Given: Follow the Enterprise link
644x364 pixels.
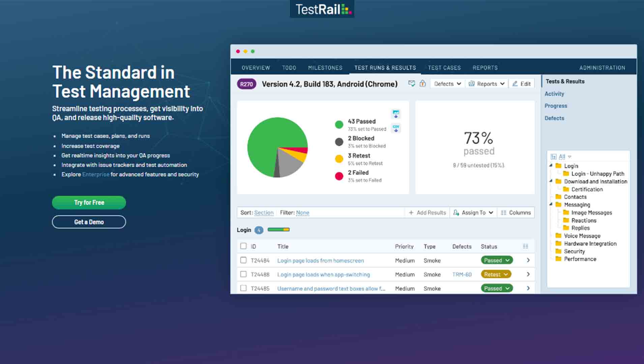Looking at the screenshot, I should click(96, 174).
